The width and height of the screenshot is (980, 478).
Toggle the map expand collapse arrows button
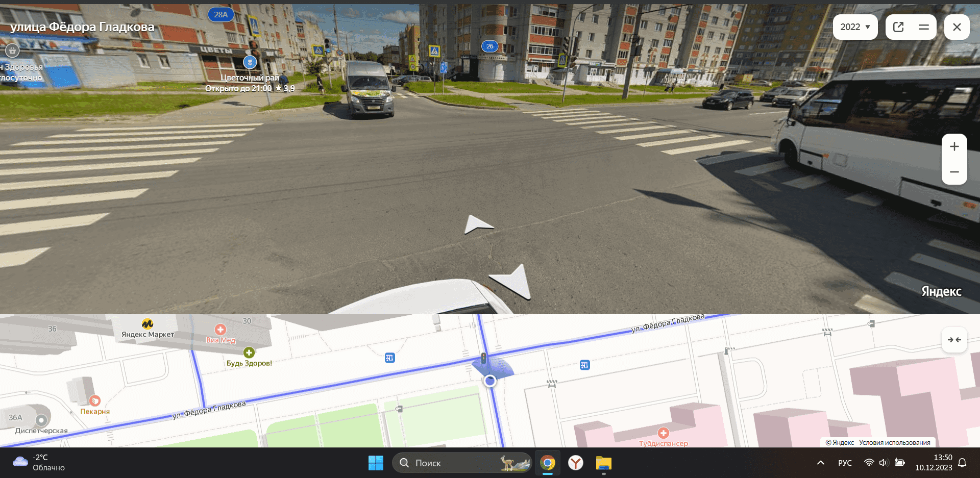(954, 340)
